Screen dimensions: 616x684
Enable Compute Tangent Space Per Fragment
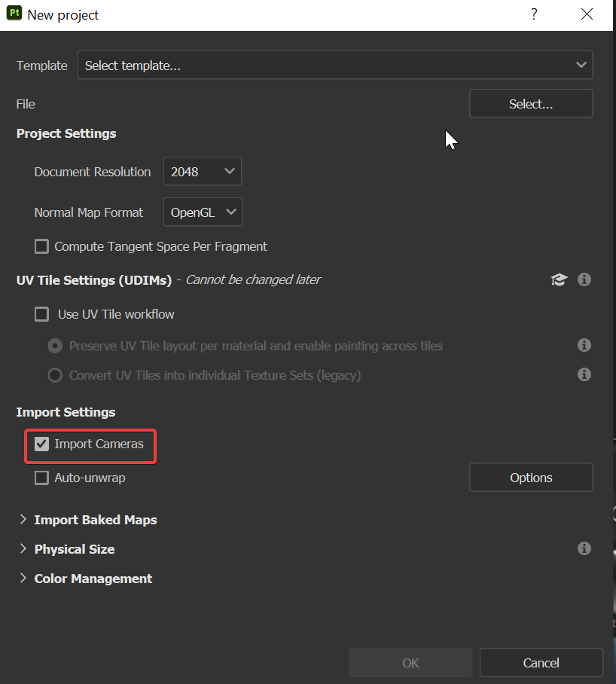(x=41, y=246)
